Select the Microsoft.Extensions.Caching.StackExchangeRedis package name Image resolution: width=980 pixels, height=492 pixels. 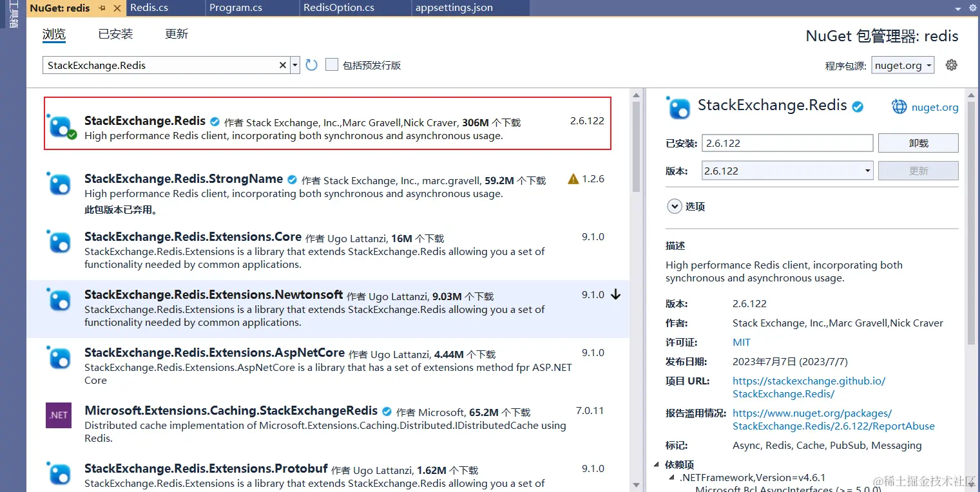pyautogui.click(x=231, y=411)
